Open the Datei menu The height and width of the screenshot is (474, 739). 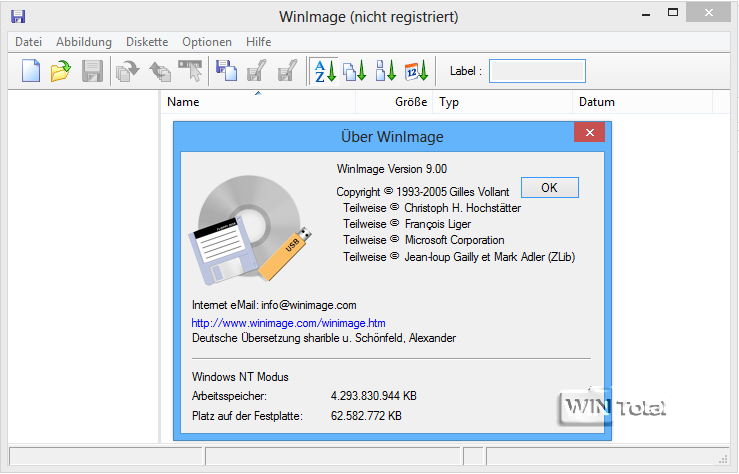tap(28, 42)
